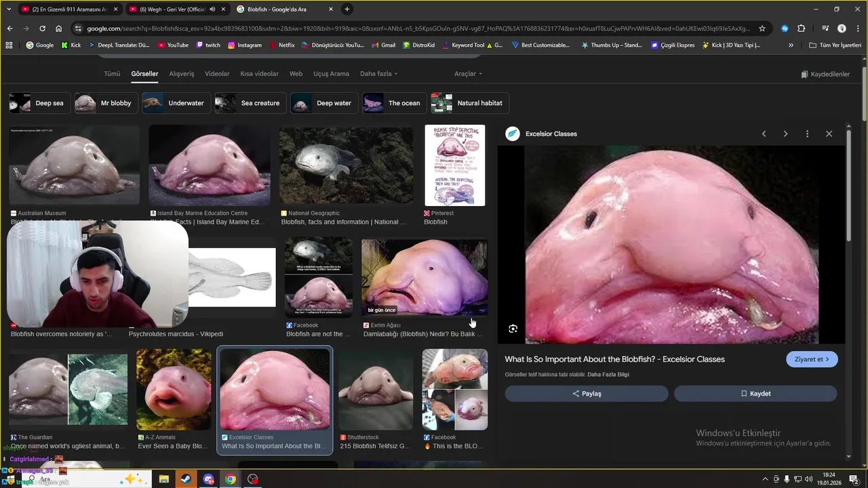Open the notification center icon in the tray
The height and width of the screenshot is (488, 868).
click(854, 479)
